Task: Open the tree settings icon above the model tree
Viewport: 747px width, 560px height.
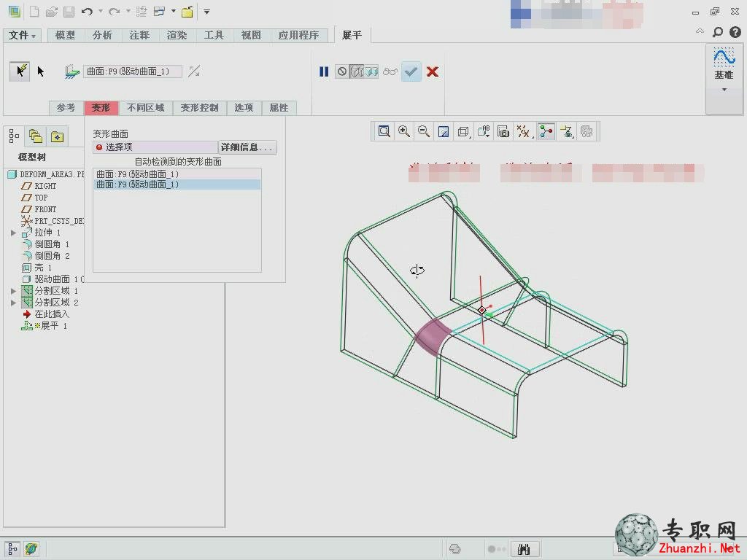Action: click(14, 136)
